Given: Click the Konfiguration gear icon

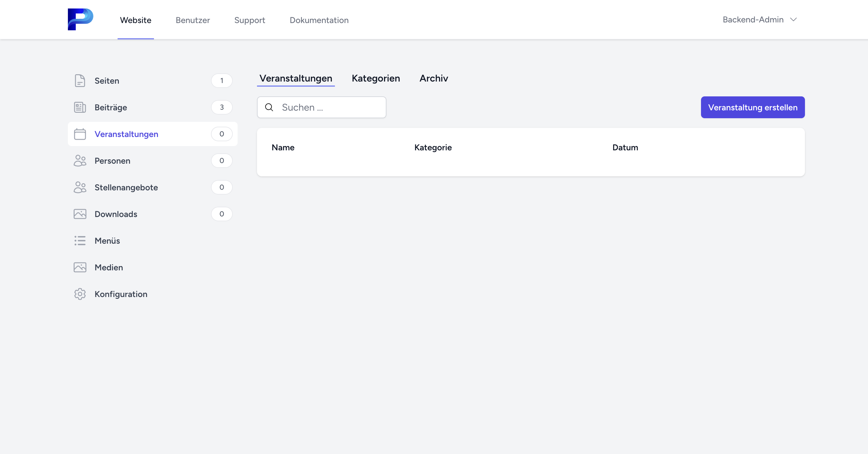Looking at the screenshot, I should (x=80, y=294).
